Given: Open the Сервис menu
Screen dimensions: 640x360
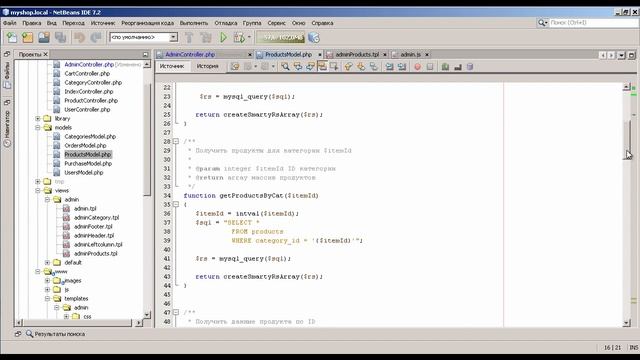Looking at the screenshot, I should coord(276,23).
